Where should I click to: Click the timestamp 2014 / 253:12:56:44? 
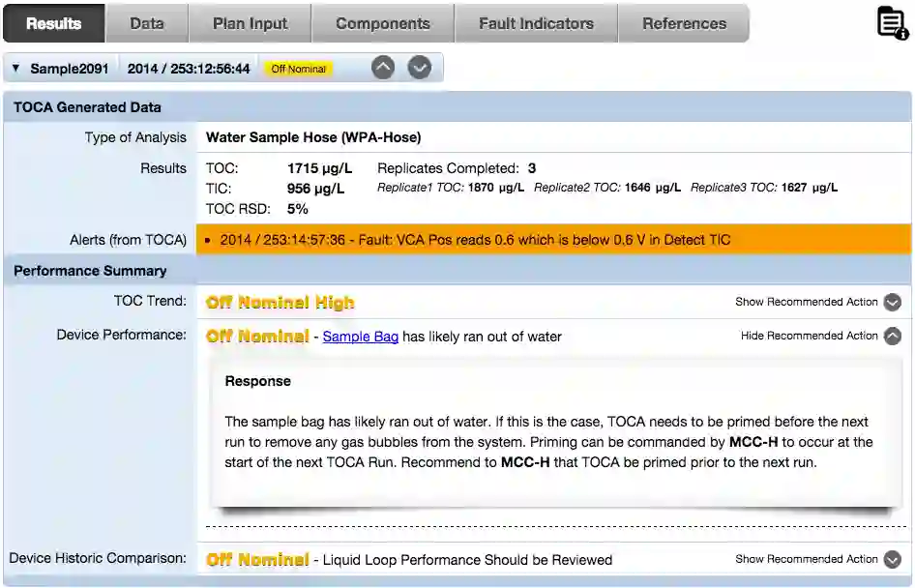(x=189, y=69)
